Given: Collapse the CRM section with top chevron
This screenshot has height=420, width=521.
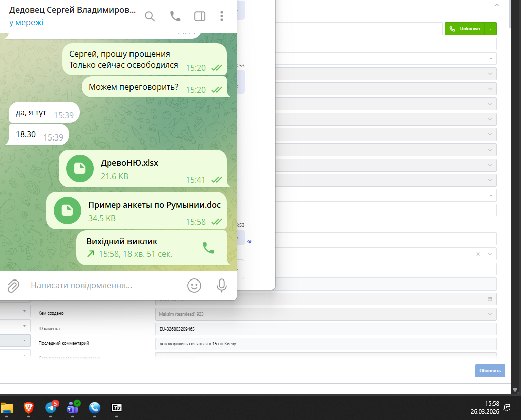Looking at the screenshot, I should point(497,5).
